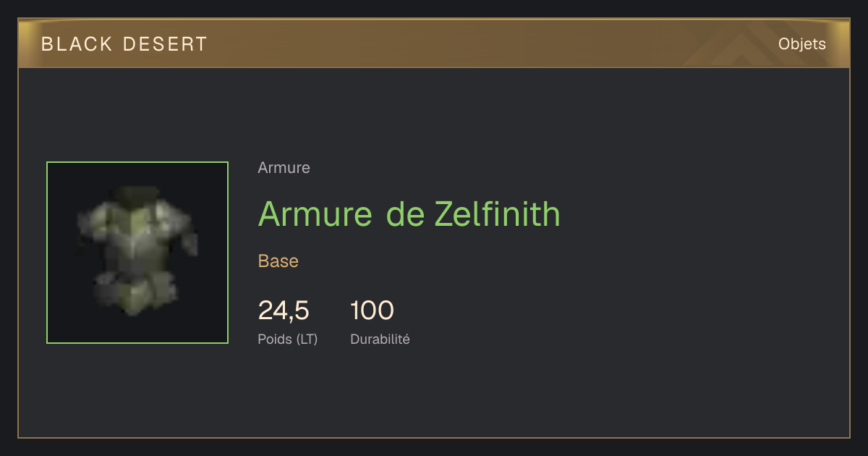
Task: Click the Durabilité label
Action: (380, 339)
